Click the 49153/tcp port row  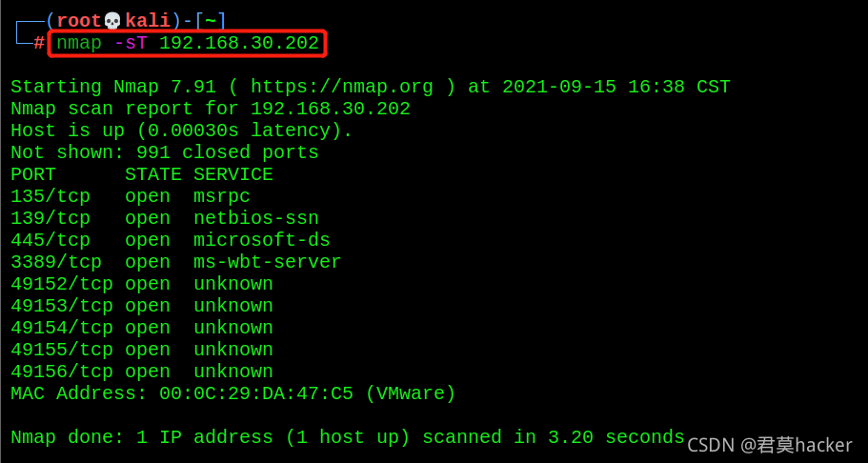[142, 306]
